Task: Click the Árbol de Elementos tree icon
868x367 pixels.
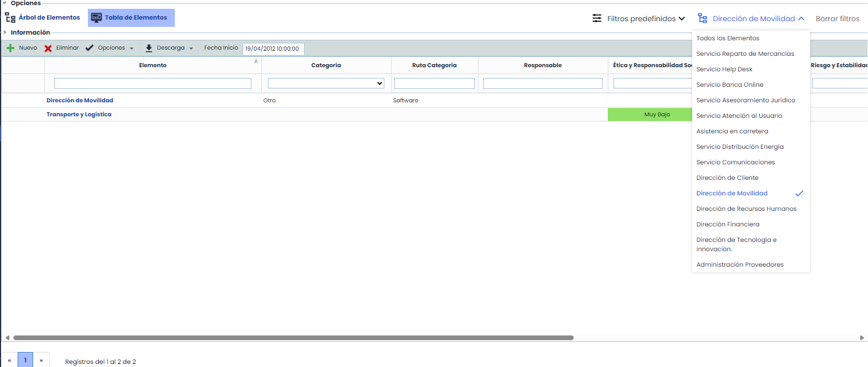Action: pyautogui.click(x=10, y=18)
